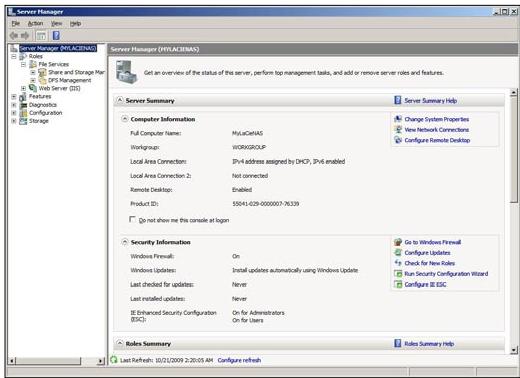520x378 pixels.
Task: Select the Server Manager (MYLACIENAS) root node
Action: point(58,48)
